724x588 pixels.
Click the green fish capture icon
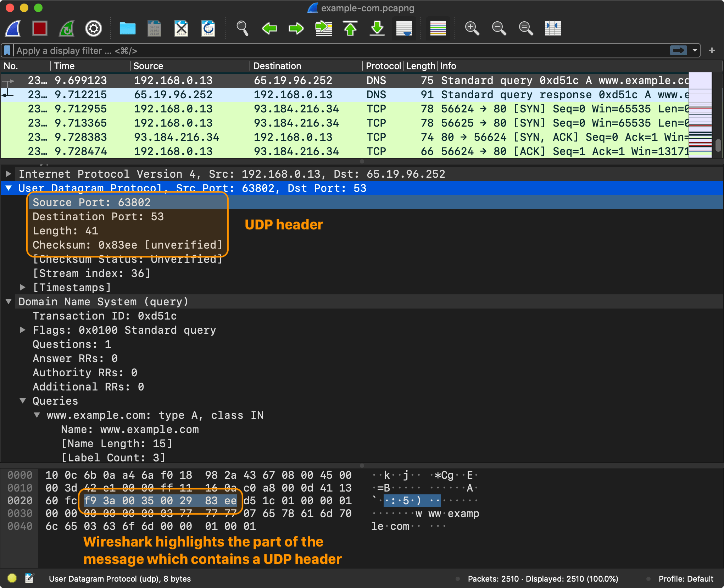coord(65,28)
